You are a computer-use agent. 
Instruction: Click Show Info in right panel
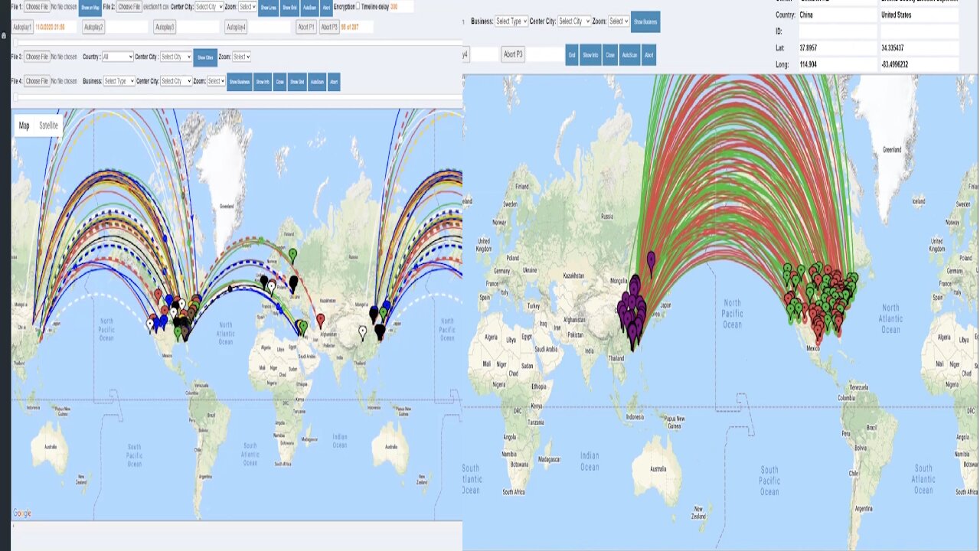tap(590, 55)
